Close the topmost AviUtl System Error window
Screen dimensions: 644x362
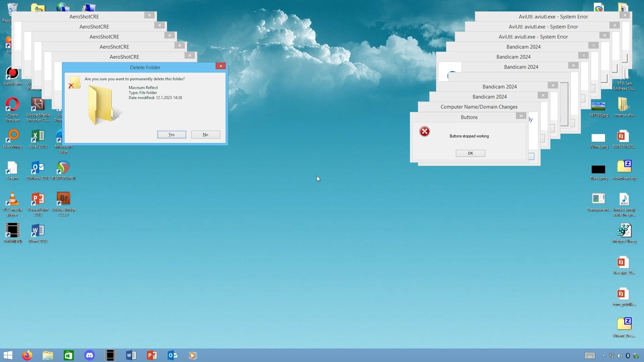[x=625, y=15]
